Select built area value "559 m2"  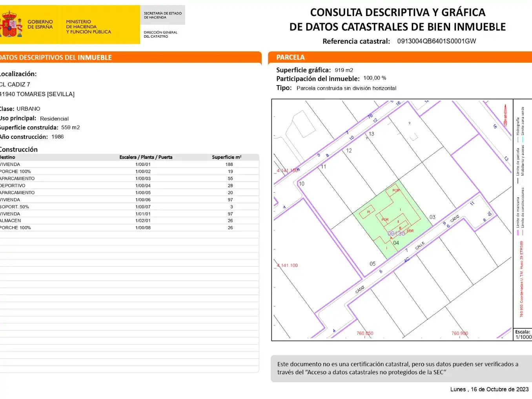pyautogui.click(x=71, y=128)
